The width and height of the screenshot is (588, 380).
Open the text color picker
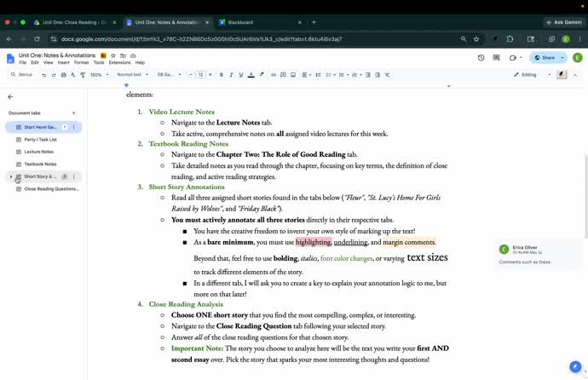click(x=251, y=75)
